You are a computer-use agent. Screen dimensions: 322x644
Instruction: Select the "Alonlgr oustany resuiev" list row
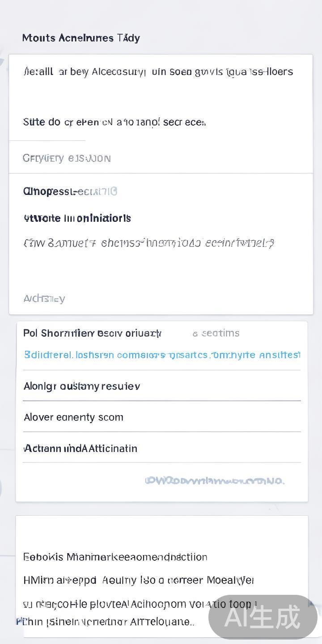82,386
